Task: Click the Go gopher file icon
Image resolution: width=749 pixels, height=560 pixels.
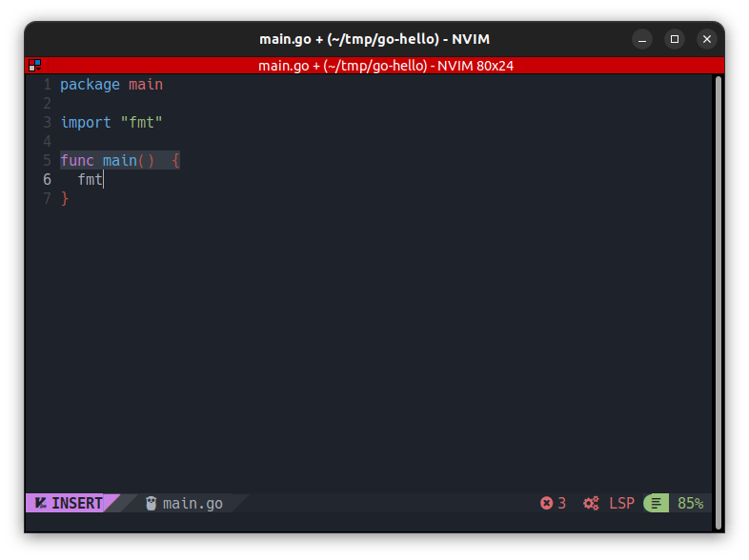Action: 151,503
